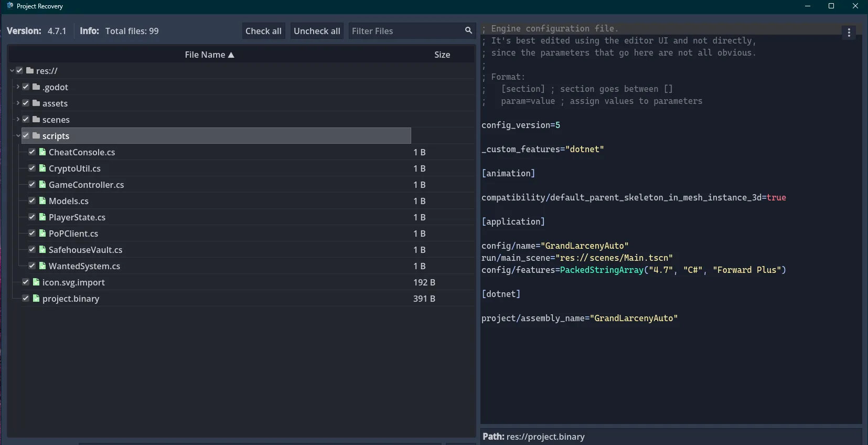
Task: Select the Models.cs file name
Action: coord(69,201)
